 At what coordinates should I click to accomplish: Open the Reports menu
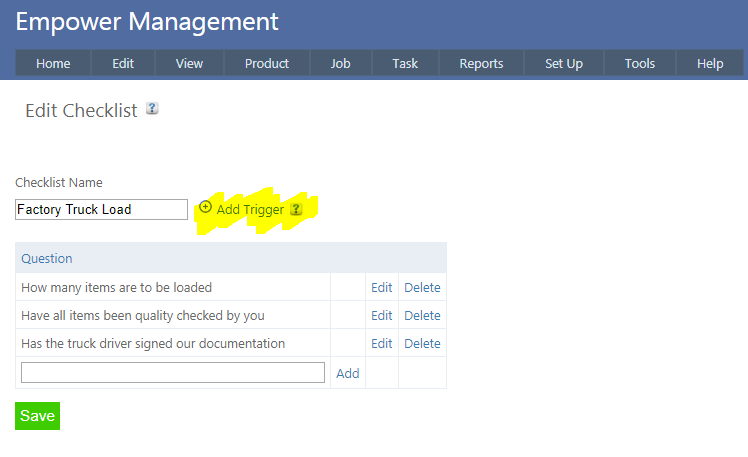(x=481, y=63)
